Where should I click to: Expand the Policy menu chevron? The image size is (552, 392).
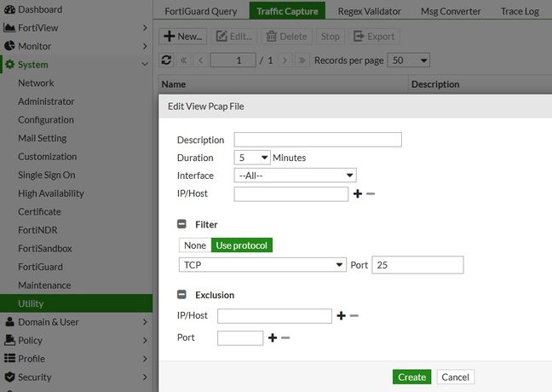tap(145, 340)
